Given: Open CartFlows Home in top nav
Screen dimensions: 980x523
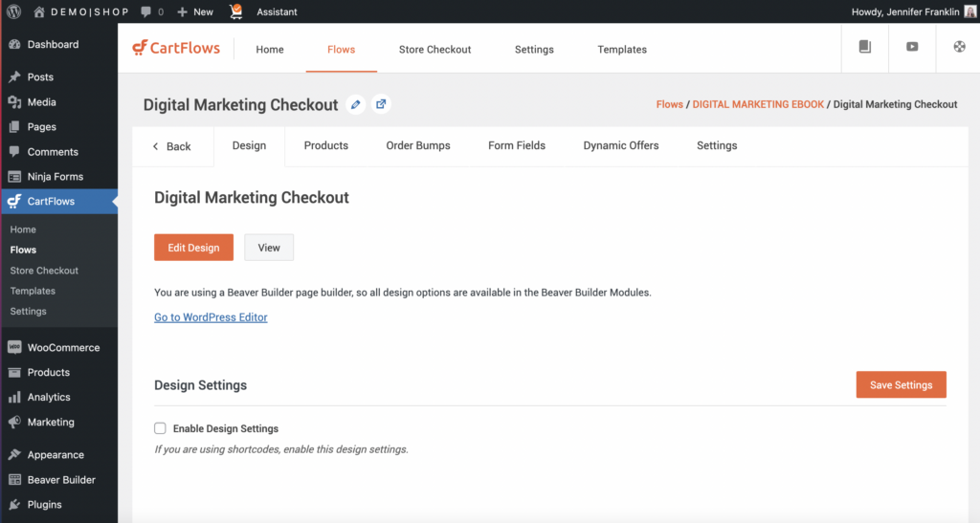Looking at the screenshot, I should pyautogui.click(x=270, y=50).
